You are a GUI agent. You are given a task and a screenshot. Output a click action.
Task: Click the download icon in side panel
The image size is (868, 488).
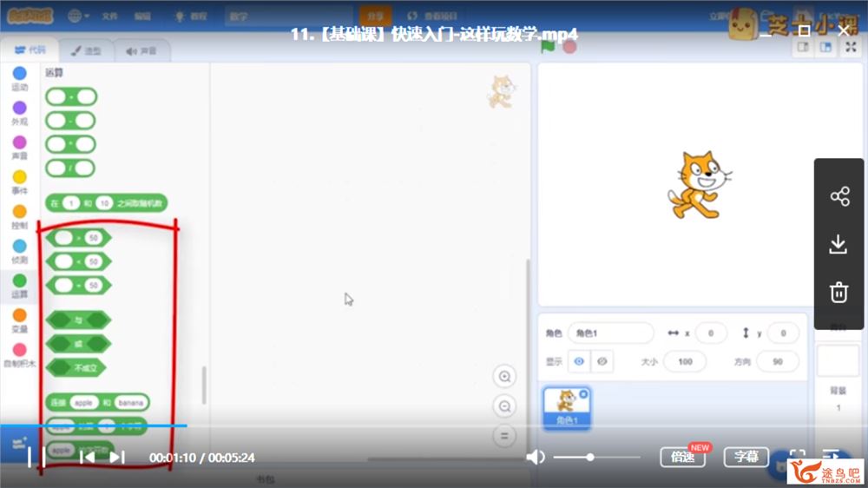pyautogui.click(x=838, y=244)
